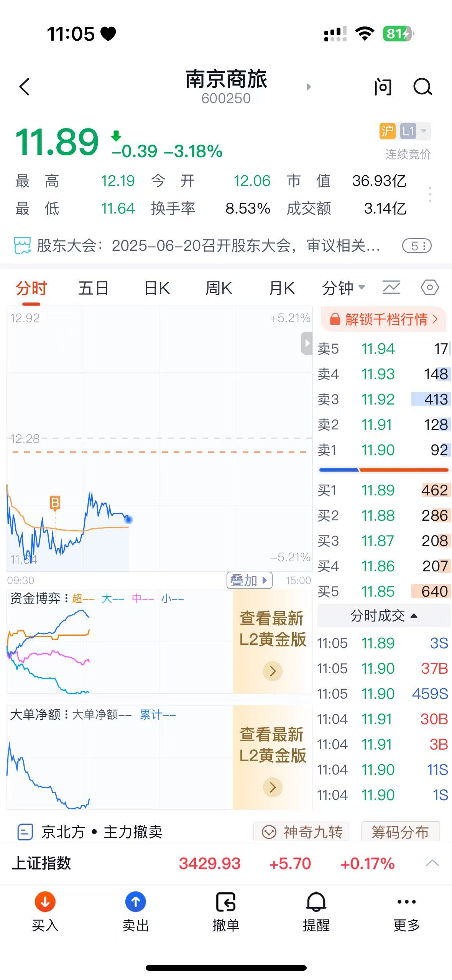The height and width of the screenshot is (980, 452).
Task: Open the chart settings hexagon icon
Action: (x=430, y=288)
